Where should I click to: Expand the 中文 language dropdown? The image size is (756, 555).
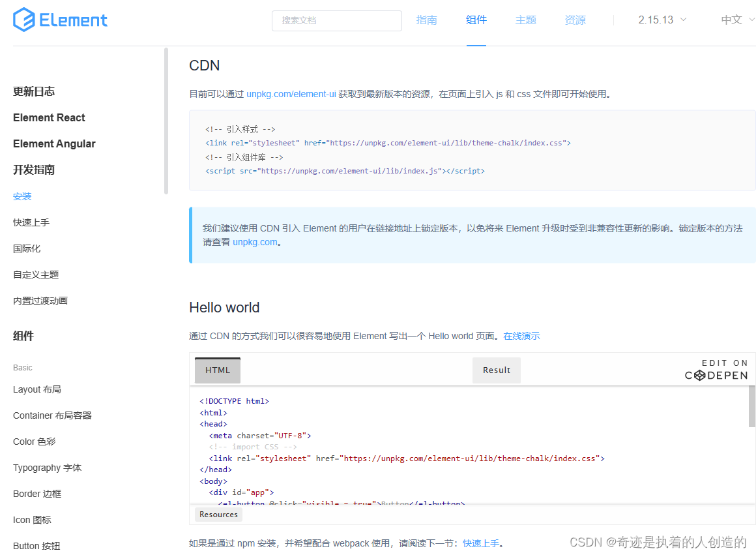[x=737, y=20]
